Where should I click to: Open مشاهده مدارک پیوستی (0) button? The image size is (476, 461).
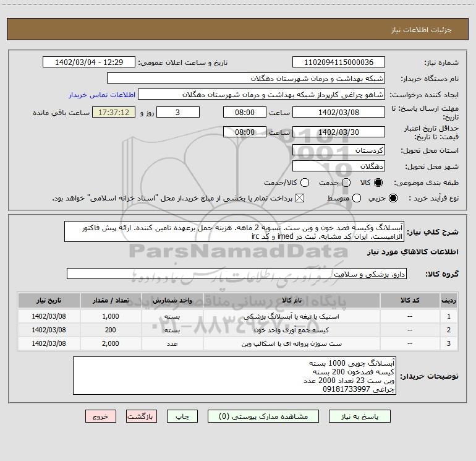[x=263, y=416]
